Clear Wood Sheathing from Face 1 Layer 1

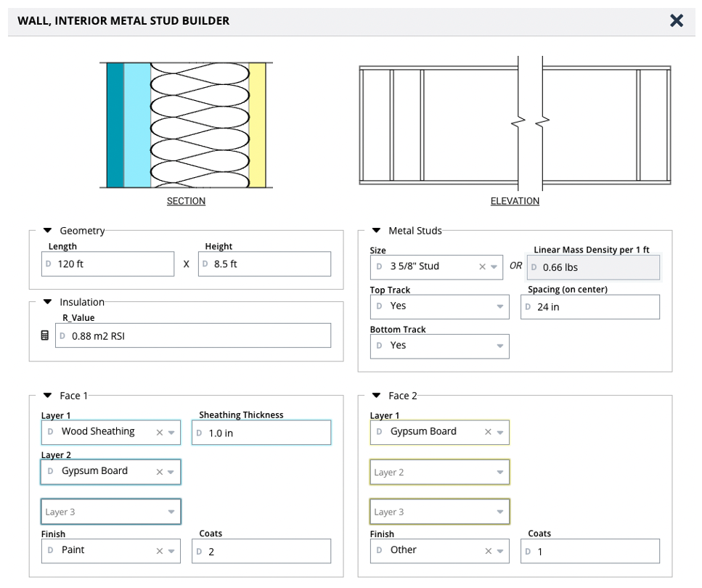point(160,433)
